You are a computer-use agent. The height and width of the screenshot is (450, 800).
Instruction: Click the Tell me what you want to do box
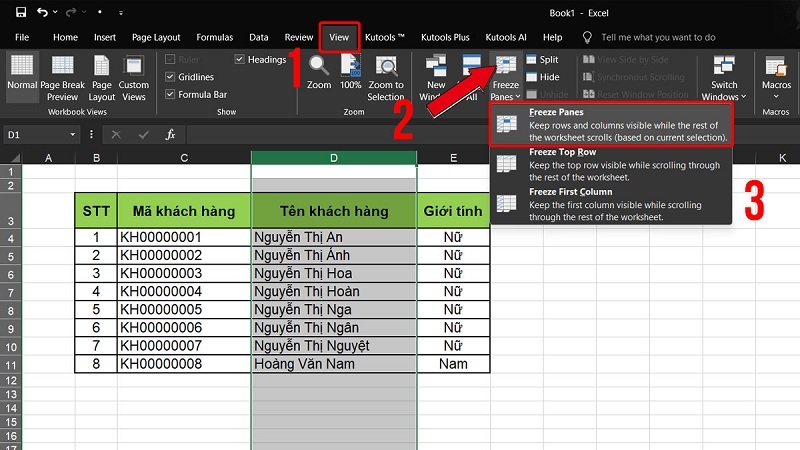(x=658, y=37)
